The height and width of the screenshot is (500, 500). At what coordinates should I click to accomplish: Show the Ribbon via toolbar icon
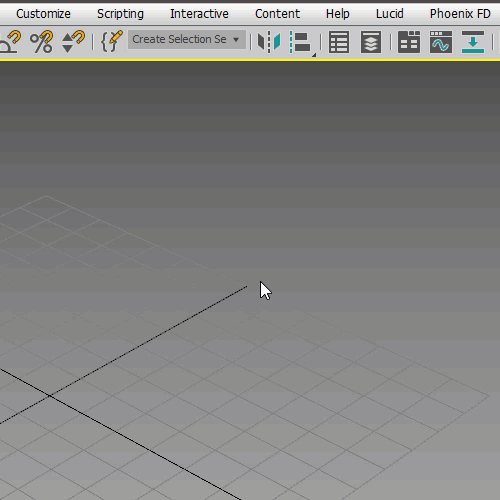[x=409, y=42]
